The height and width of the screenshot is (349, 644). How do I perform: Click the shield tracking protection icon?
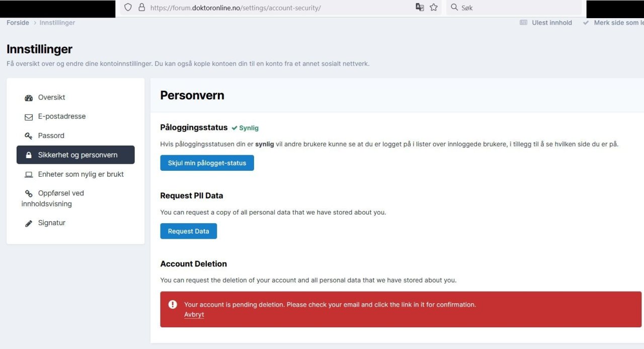tap(128, 8)
